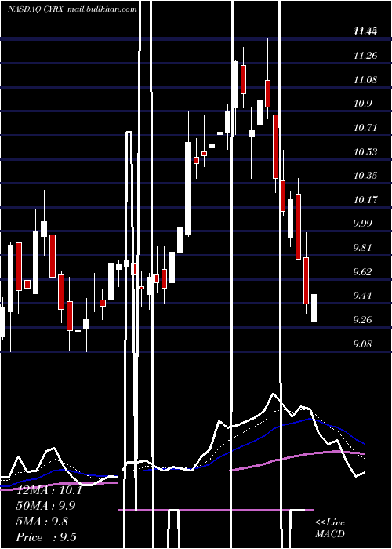Click the last white candlestick on the right
Image resolution: width=392 pixels, height=549 pixels.
[314, 307]
